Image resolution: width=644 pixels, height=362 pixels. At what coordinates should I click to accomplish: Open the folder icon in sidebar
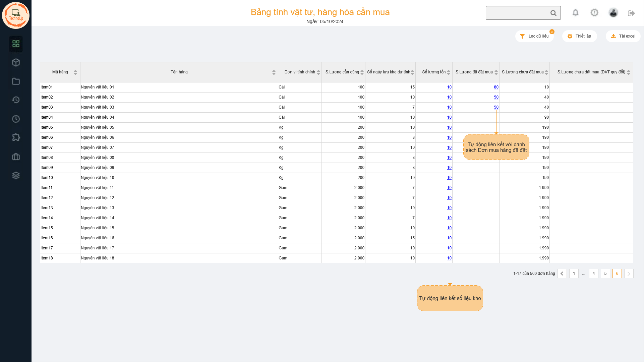[x=16, y=81]
